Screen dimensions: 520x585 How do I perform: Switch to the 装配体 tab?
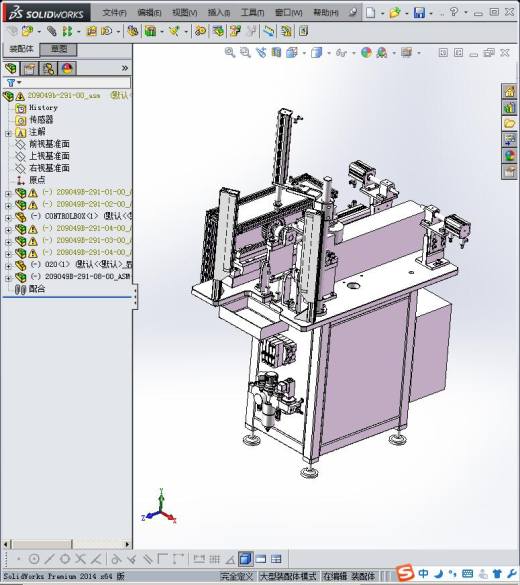(21, 49)
